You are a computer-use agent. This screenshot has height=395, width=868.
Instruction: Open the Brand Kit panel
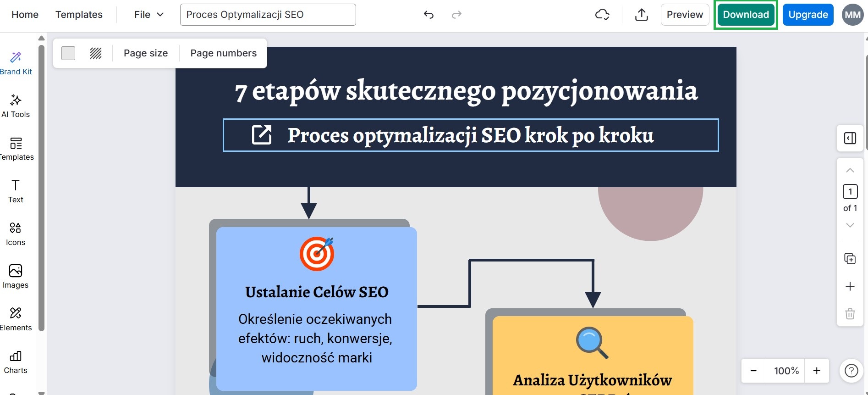16,63
